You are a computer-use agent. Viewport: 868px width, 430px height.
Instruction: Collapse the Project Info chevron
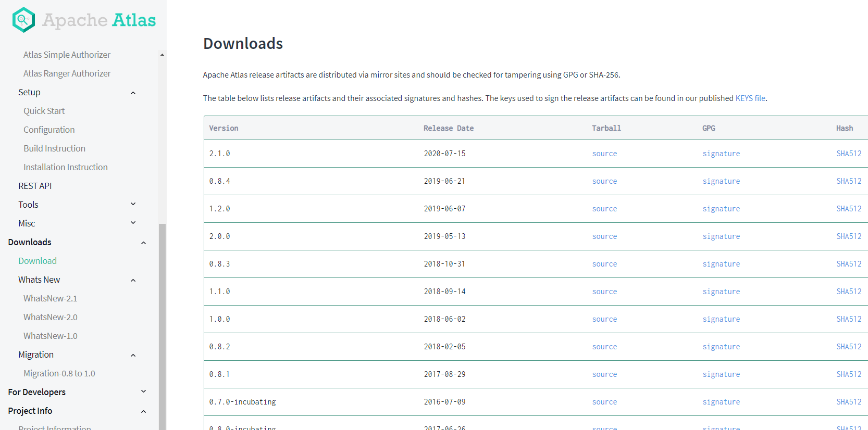pos(143,411)
